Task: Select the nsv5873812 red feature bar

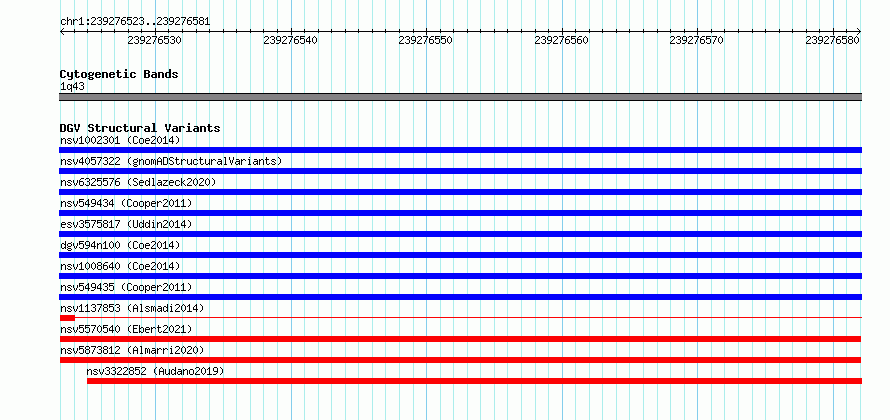Action: [460, 360]
